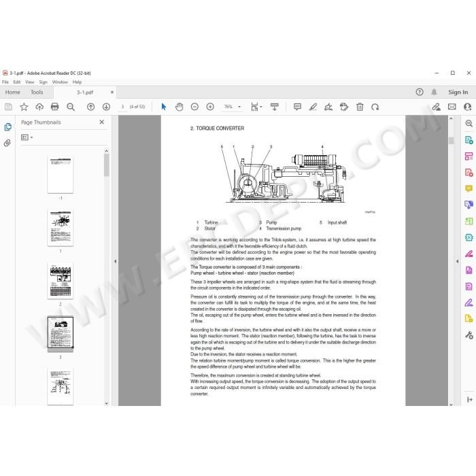Click the Save file icon
Viewport: 476px width, 476px height.
point(8,107)
